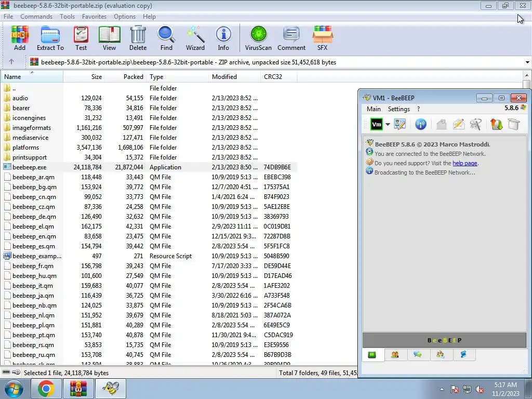Screen dimensions: 532x399
Task: Select the beebeep.exe file row
Action: 149,167
